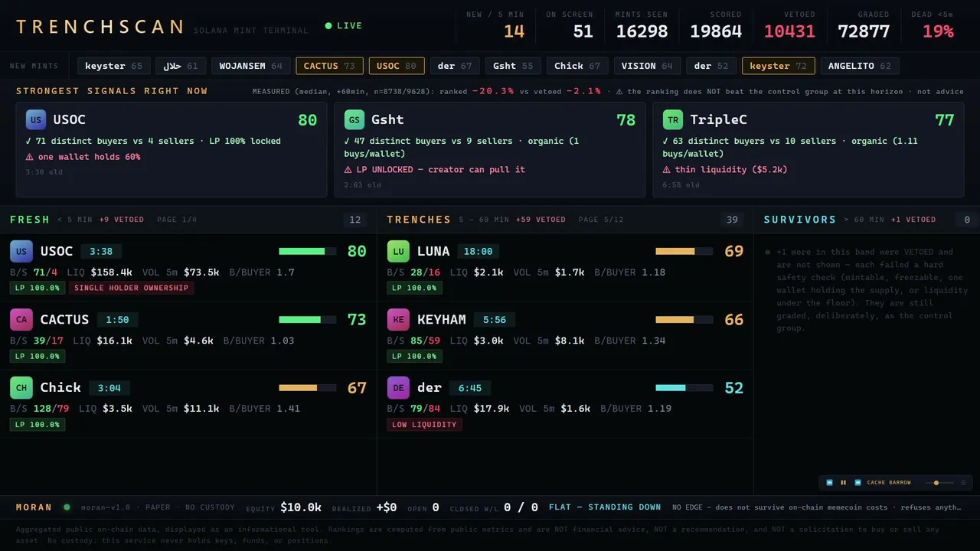Click the LP 100.0% tag under CACTUS
The image size is (980, 551).
pyautogui.click(x=38, y=356)
